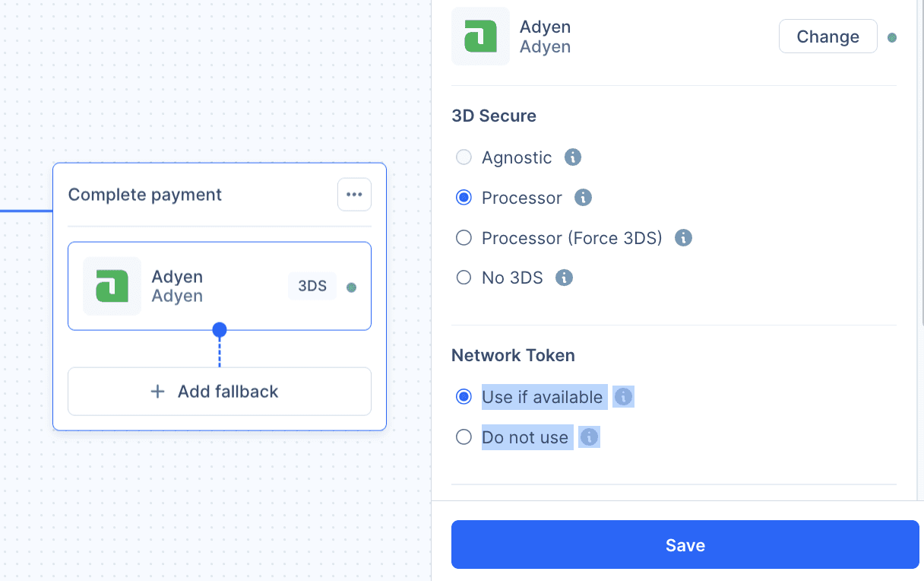Click the 3DS badge on Adyen card

coord(312,287)
